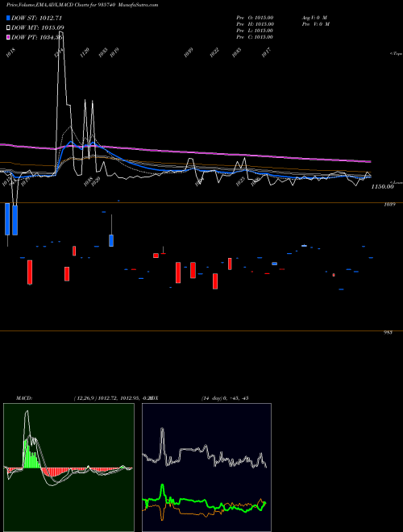403x532 pixels.
Task: Click the blue candlestick with the tall upper wick
Action: [111, 240]
